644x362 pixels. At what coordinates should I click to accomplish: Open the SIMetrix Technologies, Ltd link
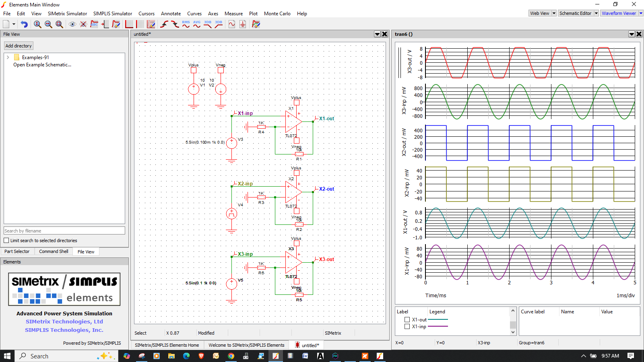pos(64,321)
